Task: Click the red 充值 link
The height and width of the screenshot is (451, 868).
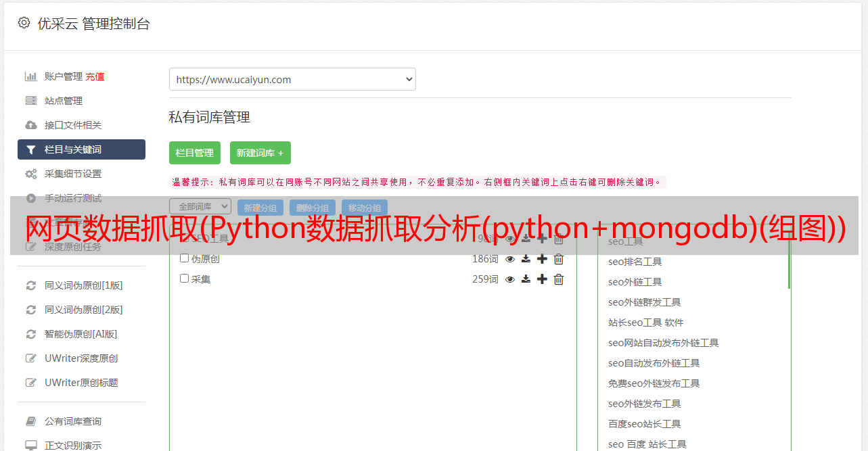Action: (95, 76)
